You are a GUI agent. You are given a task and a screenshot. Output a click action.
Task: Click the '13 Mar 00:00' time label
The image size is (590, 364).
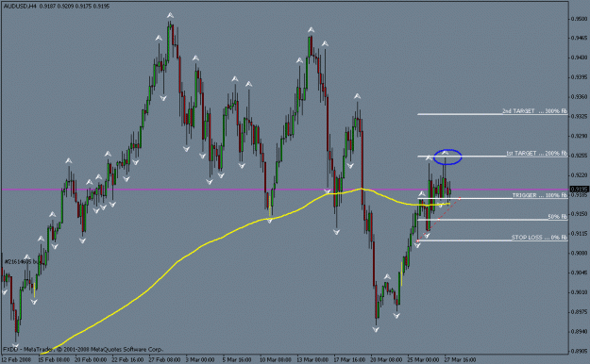(312, 359)
